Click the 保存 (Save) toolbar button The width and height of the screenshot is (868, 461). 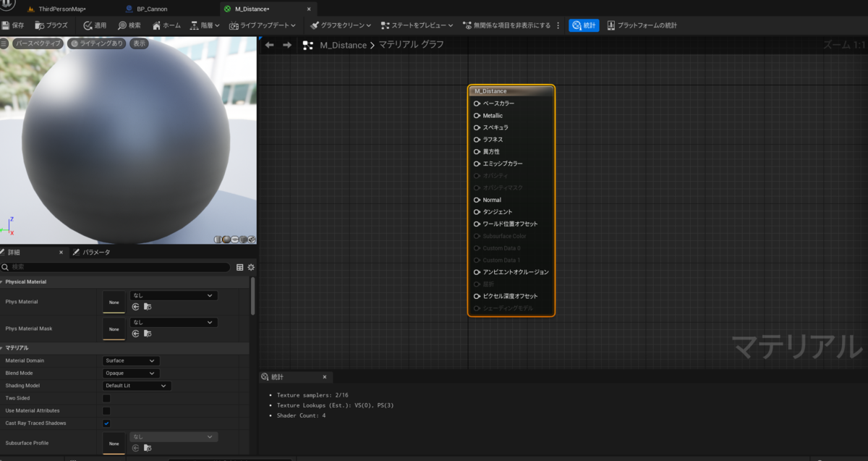point(13,25)
